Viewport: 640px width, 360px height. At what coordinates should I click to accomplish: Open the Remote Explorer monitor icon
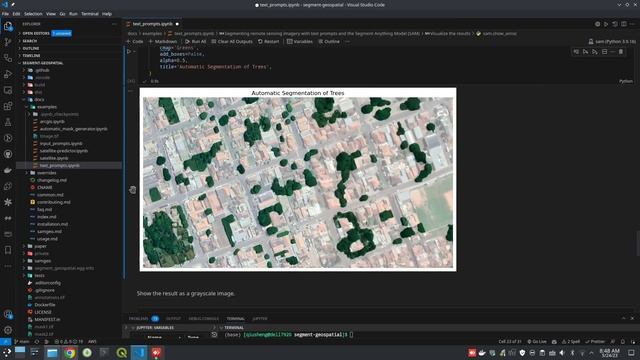click(x=8, y=90)
